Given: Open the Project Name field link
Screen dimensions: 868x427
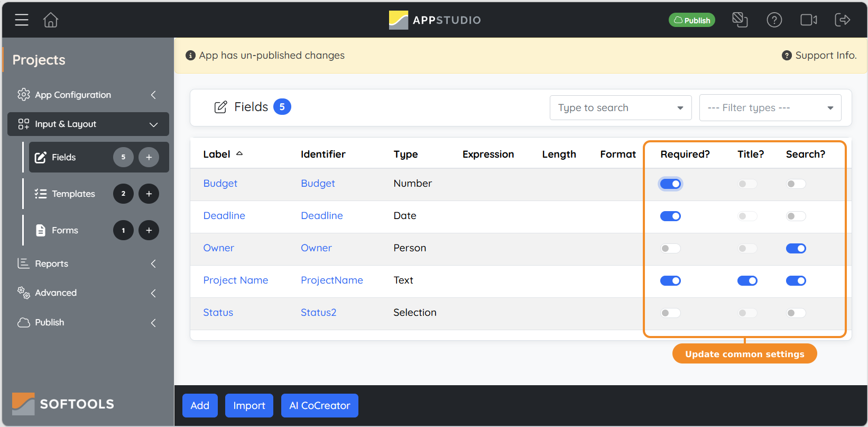Looking at the screenshot, I should click(236, 280).
